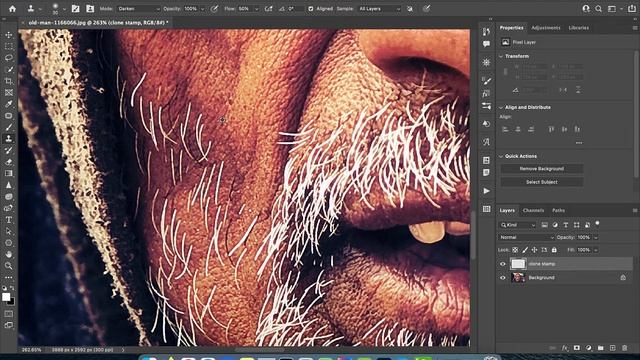The width and height of the screenshot is (640, 360).
Task: Select the Lasso tool
Action: click(x=9, y=58)
